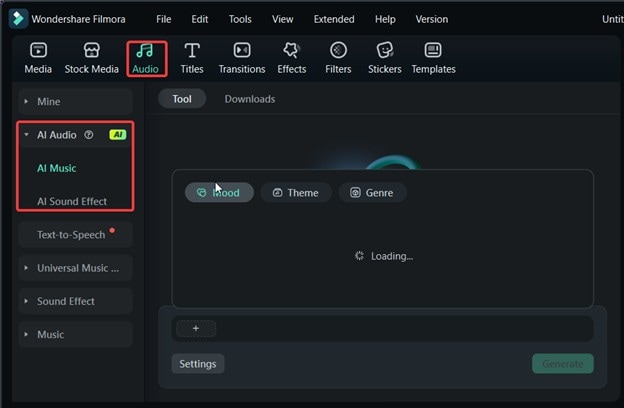Select the Genre category chip

(x=372, y=193)
